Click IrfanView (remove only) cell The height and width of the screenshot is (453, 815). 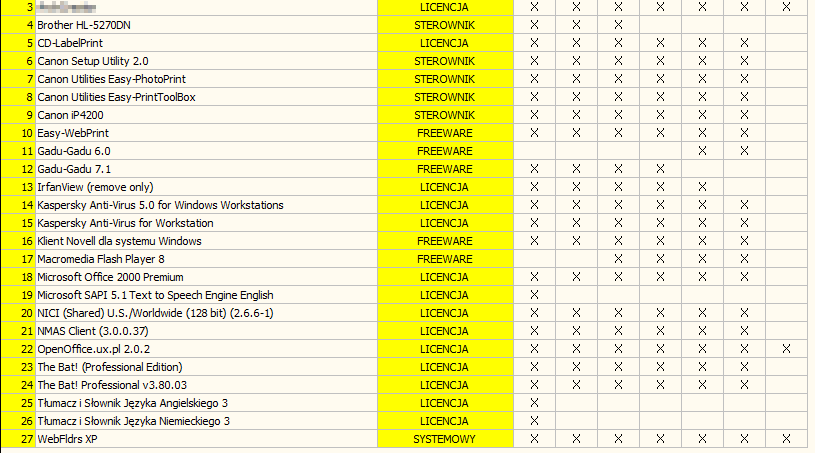(x=206, y=187)
